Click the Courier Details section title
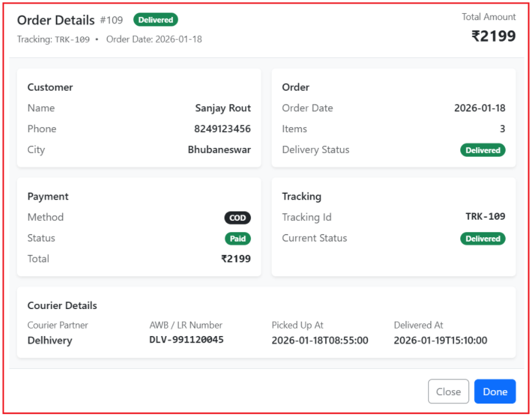 pos(62,306)
